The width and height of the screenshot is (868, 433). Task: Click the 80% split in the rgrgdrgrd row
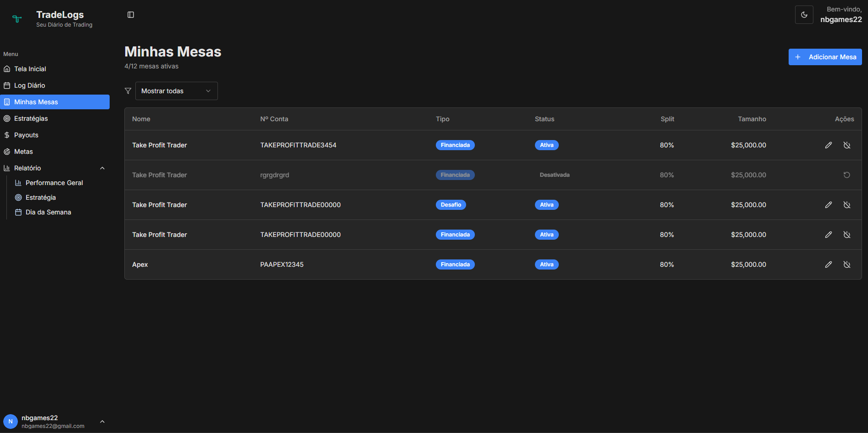[667, 175]
